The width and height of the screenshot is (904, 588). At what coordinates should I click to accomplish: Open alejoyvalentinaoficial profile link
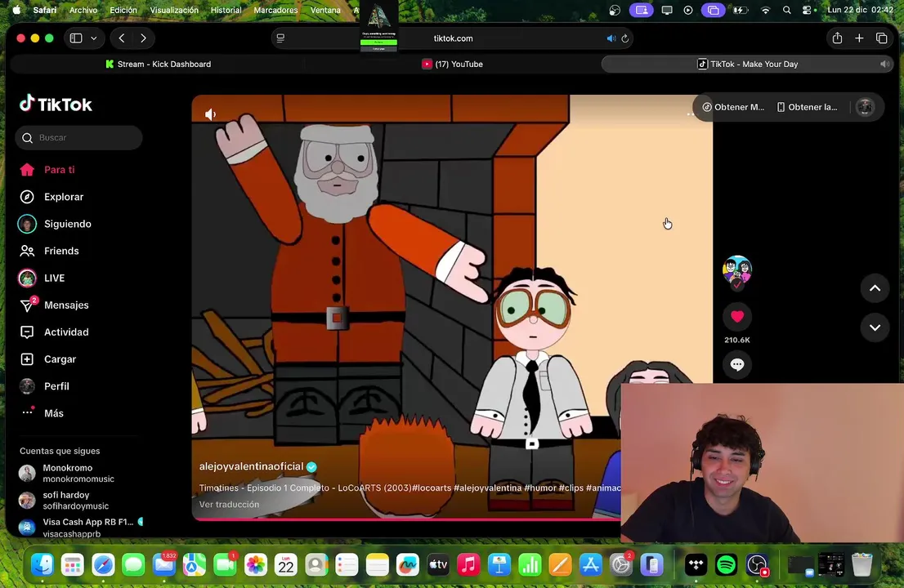click(251, 466)
